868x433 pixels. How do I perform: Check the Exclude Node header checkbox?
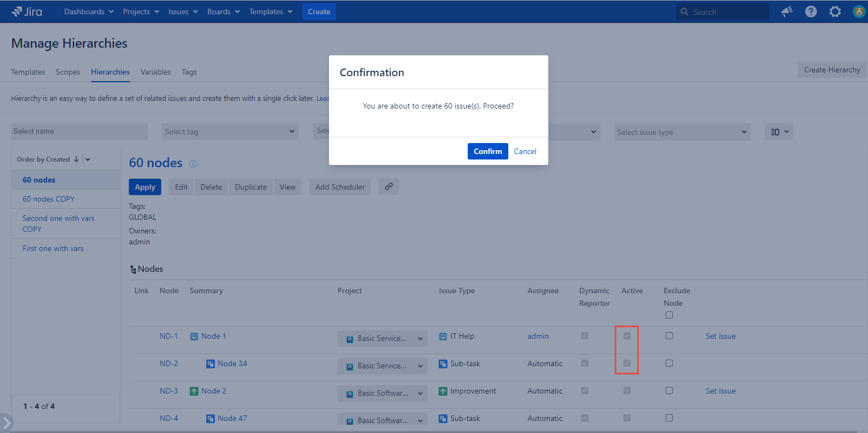(x=669, y=315)
